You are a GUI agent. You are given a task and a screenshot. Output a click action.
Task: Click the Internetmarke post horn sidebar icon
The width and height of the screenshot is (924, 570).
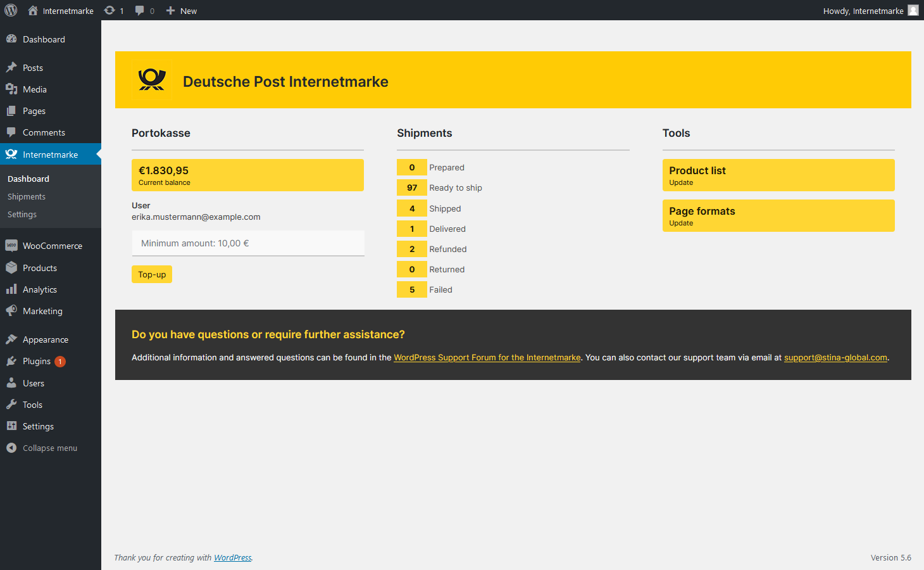click(11, 154)
